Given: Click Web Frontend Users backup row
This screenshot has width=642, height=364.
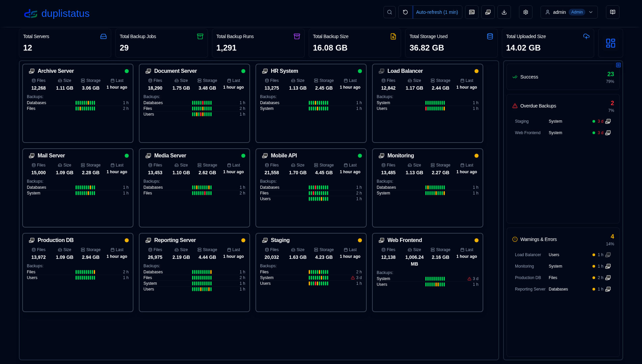Looking at the screenshot, I should point(428,284).
